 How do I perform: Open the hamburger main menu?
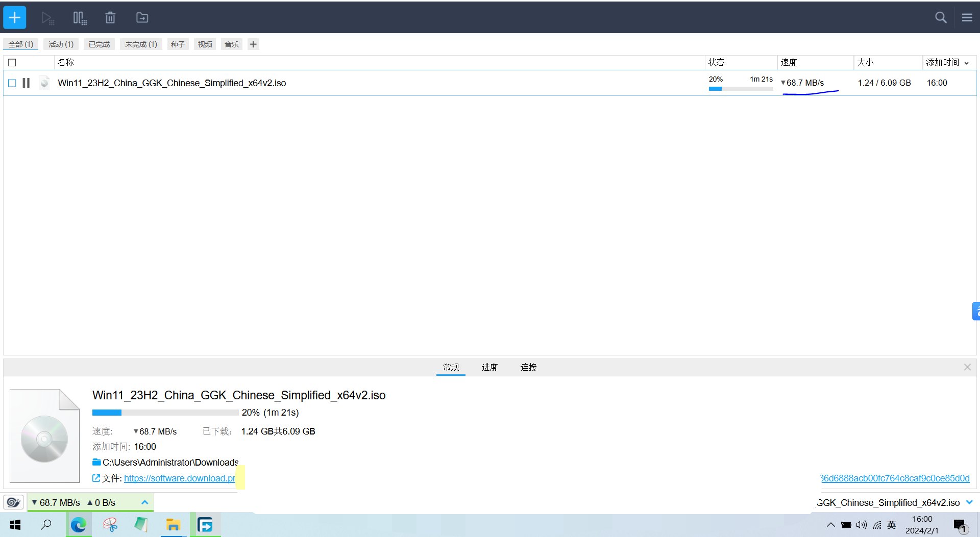coord(967,18)
